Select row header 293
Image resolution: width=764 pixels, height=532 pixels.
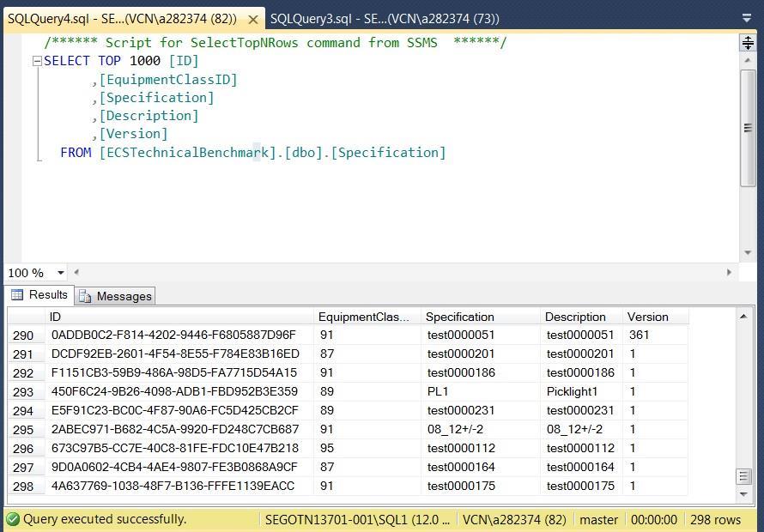pos(27,391)
